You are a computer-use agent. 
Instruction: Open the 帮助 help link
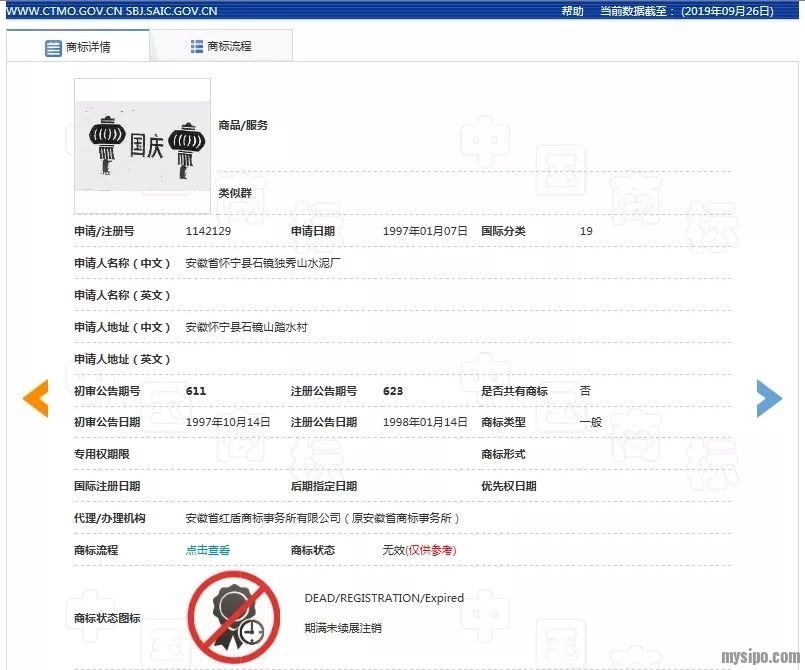tap(572, 11)
